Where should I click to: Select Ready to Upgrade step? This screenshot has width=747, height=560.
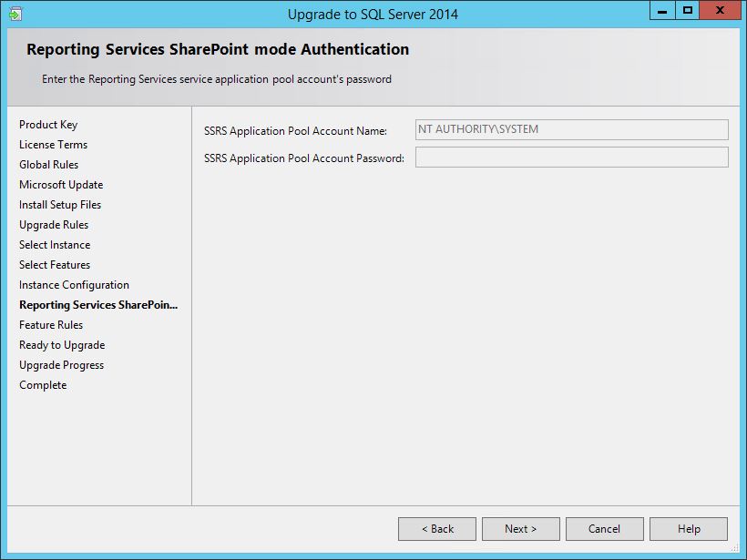62,345
